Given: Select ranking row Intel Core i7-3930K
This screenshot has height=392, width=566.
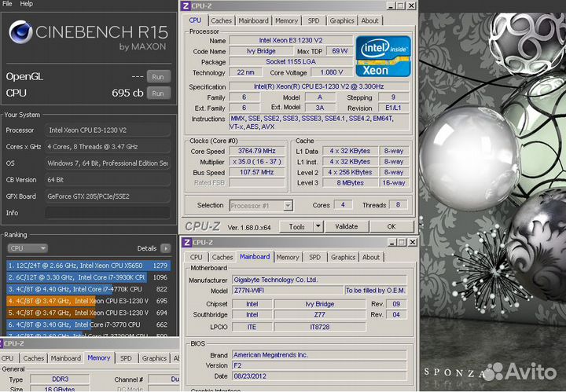Looking at the screenshot, I should pos(88,277).
